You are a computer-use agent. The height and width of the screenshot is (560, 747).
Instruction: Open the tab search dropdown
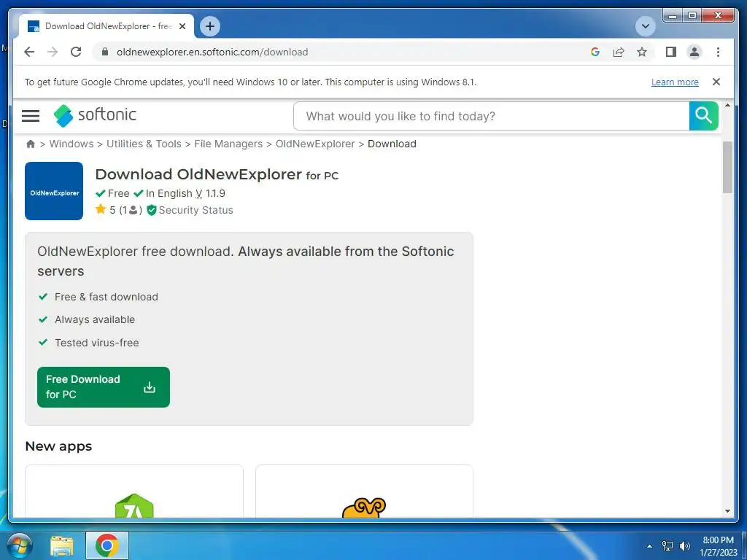pyautogui.click(x=646, y=26)
